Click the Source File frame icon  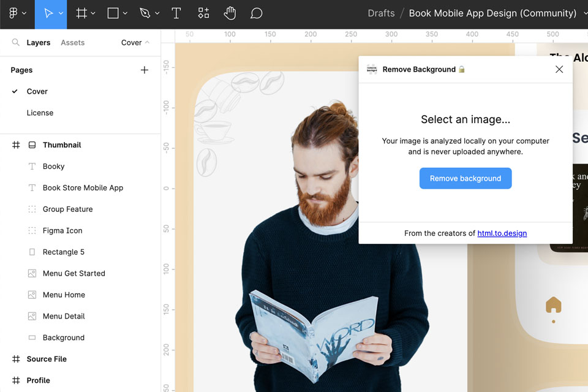(x=16, y=358)
